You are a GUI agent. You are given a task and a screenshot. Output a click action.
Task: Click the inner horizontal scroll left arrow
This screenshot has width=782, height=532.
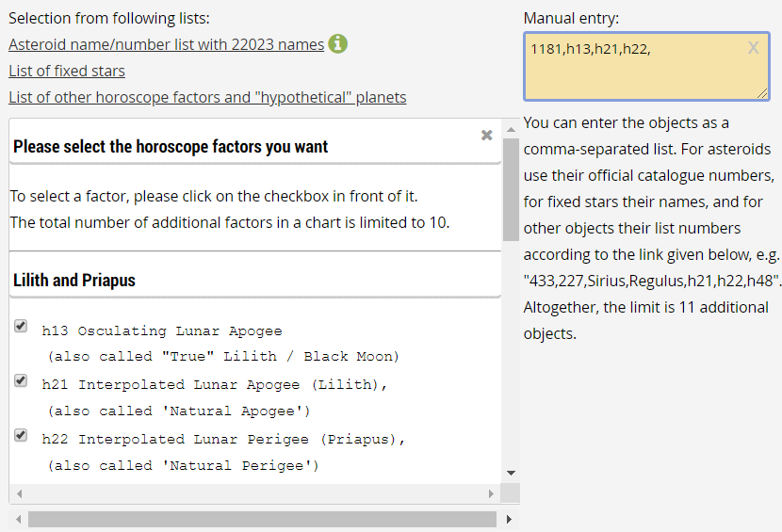[x=20, y=493]
